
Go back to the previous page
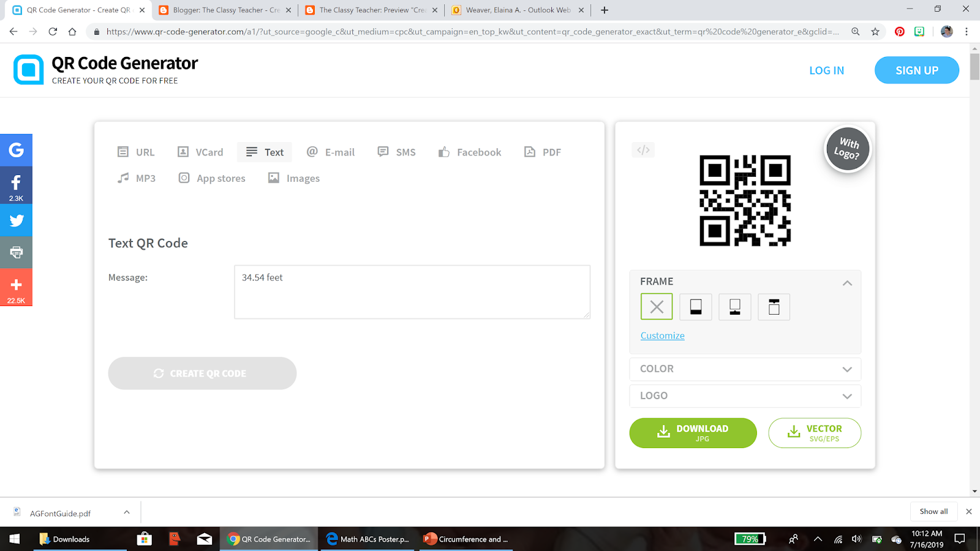(x=13, y=31)
